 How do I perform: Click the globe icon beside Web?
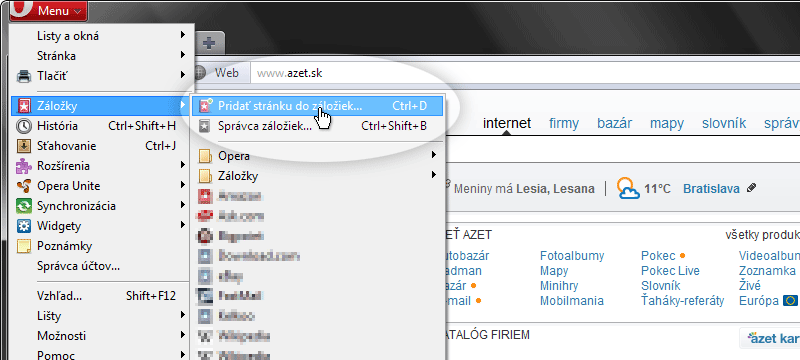tap(201, 73)
